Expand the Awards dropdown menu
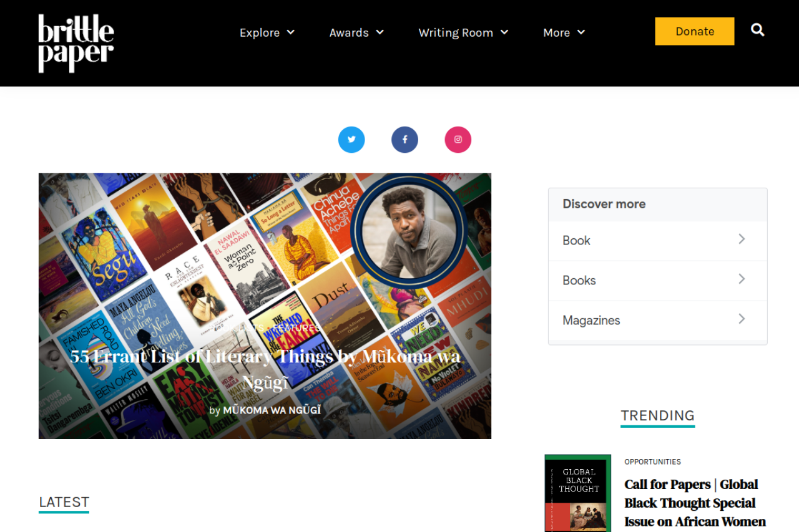 coord(356,32)
